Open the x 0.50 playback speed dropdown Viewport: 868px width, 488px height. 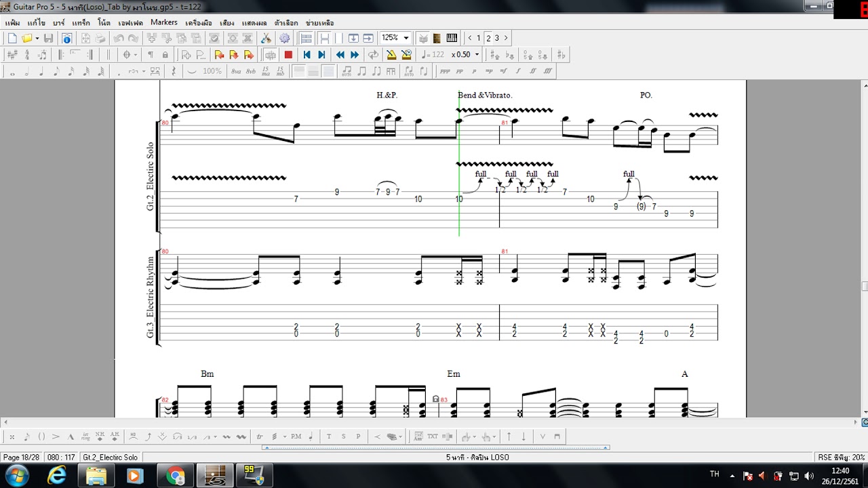[477, 55]
